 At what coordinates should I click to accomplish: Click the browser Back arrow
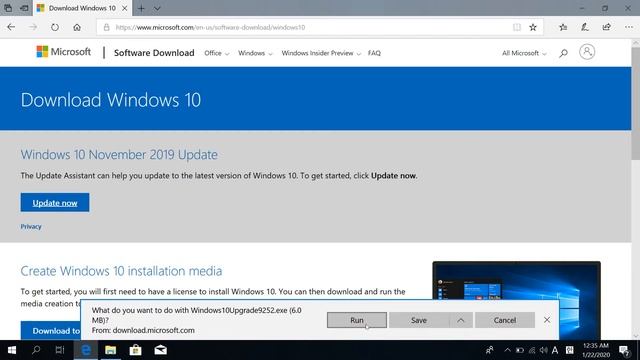click(11, 27)
